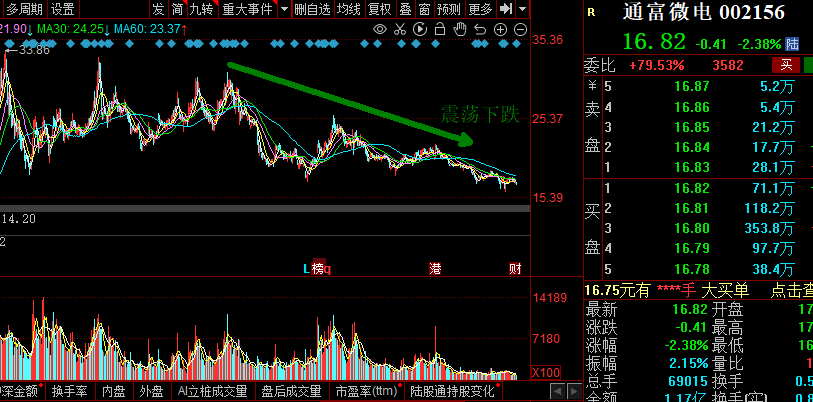Click the 33.86 high price label on chart
The height and width of the screenshot is (402, 813).
[35, 50]
